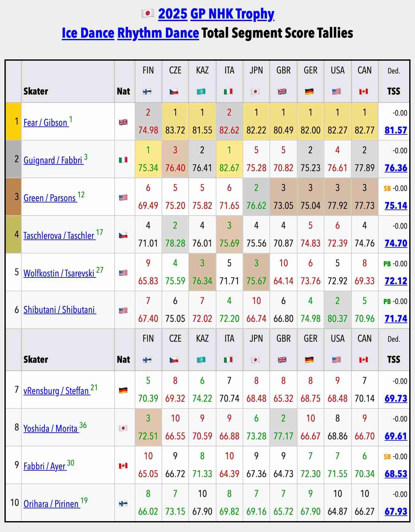This screenshot has height=532, width=415.
Task: Click the CAN judge flag in the top header
Action: point(363,92)
